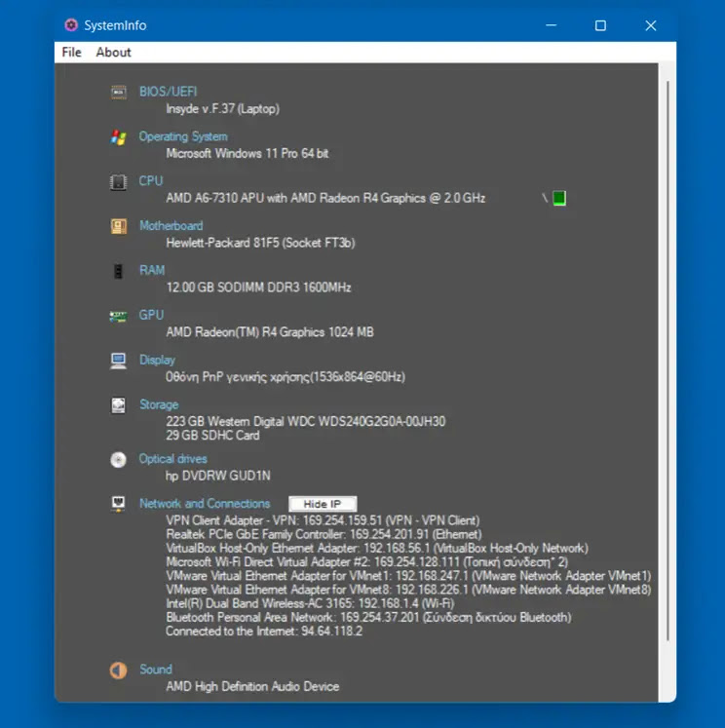Click the Motherboard heading

pos(172,226)
